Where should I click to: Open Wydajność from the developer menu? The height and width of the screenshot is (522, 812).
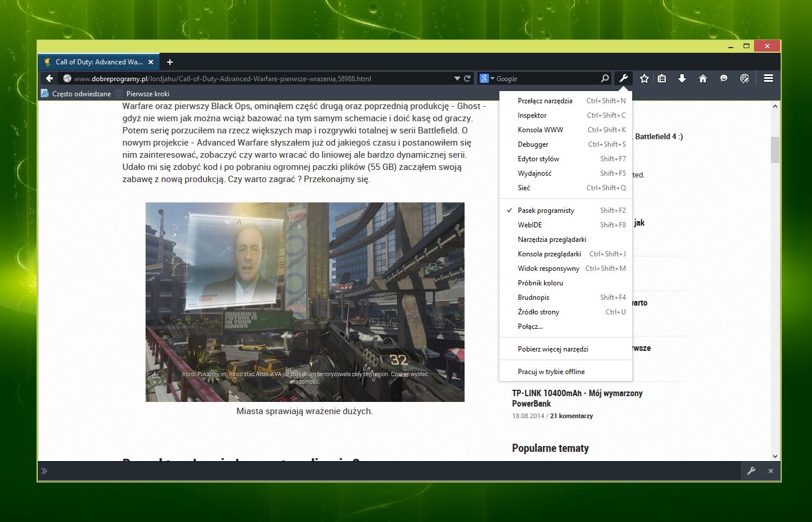pyautogui.click(x=565, y=173)
